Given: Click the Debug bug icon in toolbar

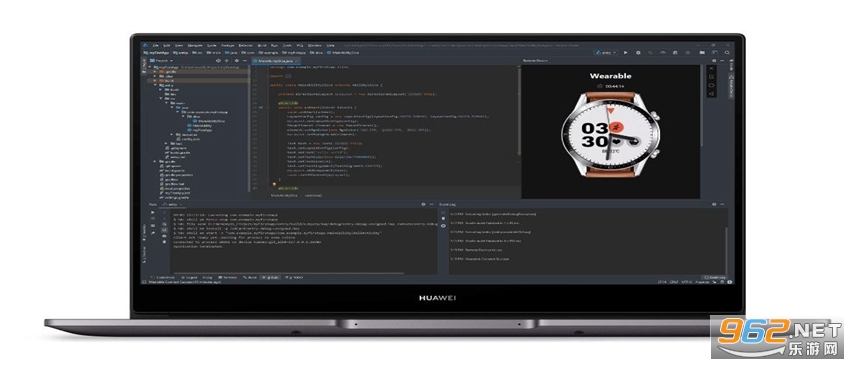Looking at the screenshot, I should [638, 53].
